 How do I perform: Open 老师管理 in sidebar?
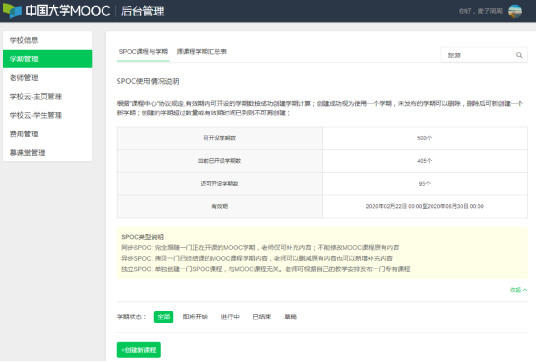tap(48, 78)
